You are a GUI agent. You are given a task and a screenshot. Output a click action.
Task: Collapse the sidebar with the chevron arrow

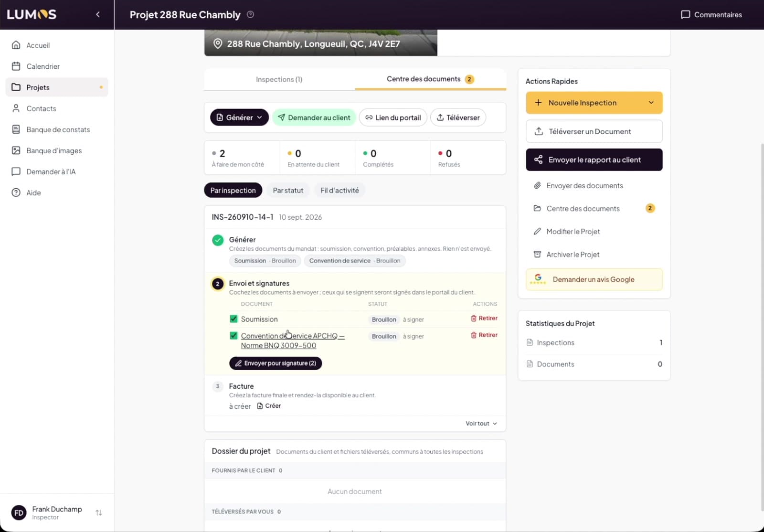coord(98,14)
